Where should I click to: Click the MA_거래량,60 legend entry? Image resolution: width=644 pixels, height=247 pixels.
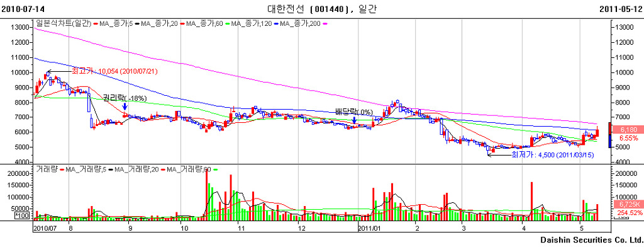click(188, 169)
